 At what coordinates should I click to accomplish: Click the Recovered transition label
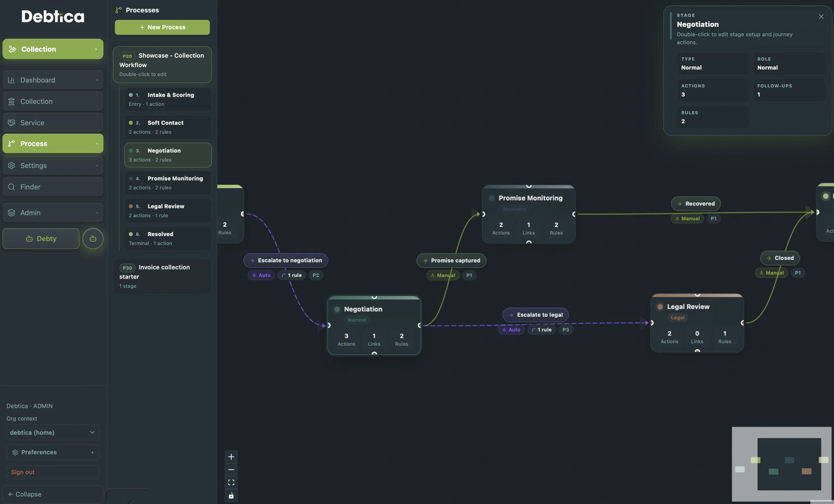point(696,203)
